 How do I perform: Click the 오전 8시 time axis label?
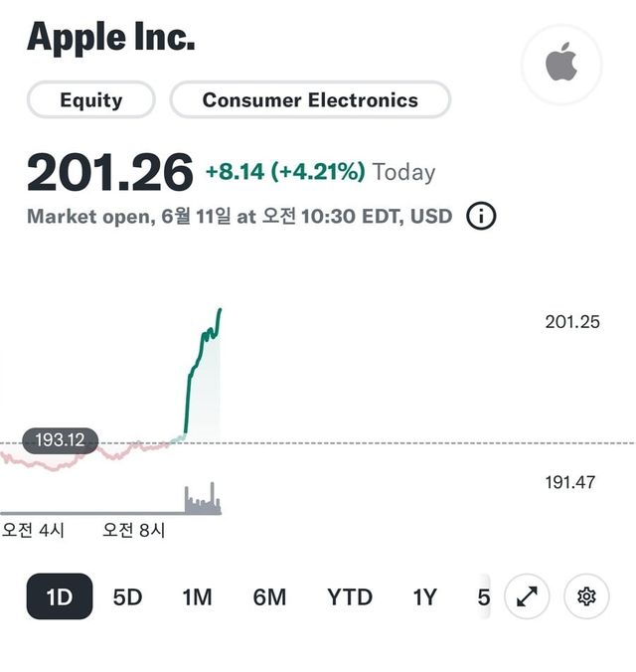pyautogui.click(x=134, y=530)
